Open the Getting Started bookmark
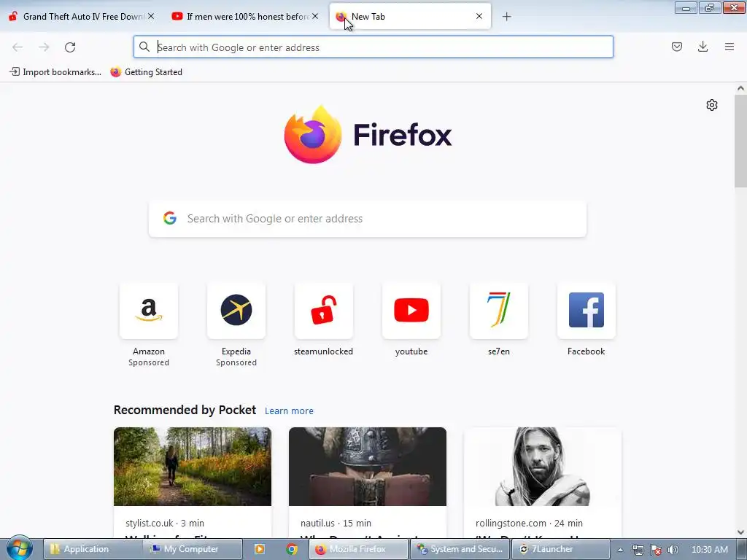 [x=146, y=72]
